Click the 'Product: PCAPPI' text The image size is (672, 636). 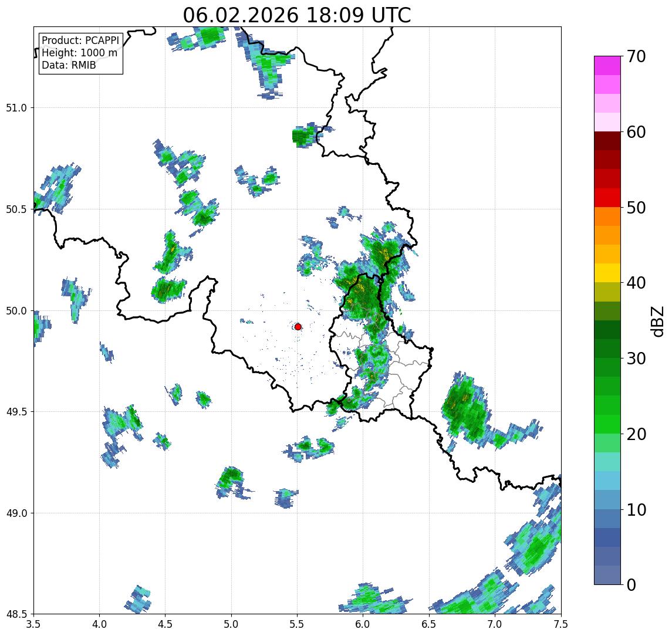click(x=80, y=40)
